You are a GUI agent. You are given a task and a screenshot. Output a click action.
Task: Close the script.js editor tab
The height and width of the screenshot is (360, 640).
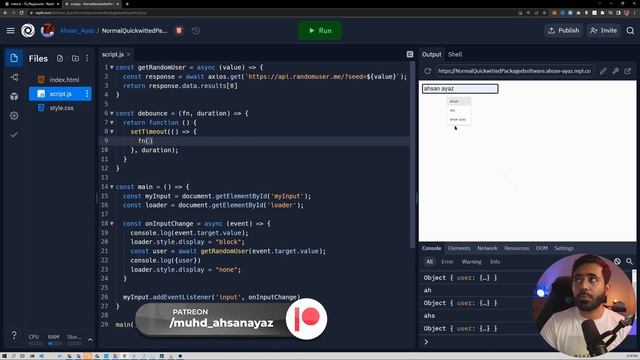[x=129, y=54]
